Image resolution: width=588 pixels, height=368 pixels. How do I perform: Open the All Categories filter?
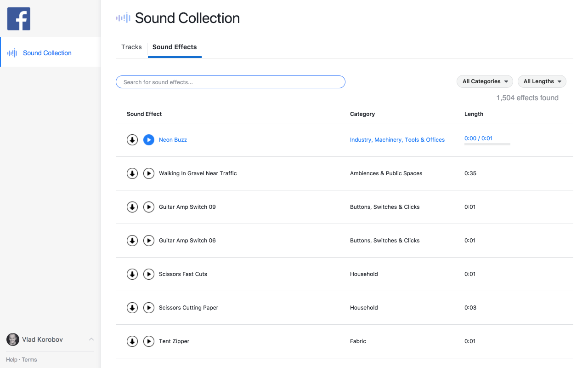pos(485,81)
